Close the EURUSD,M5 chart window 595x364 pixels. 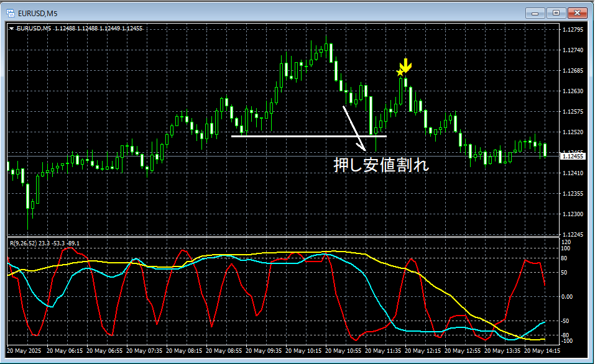coord(577,13)
